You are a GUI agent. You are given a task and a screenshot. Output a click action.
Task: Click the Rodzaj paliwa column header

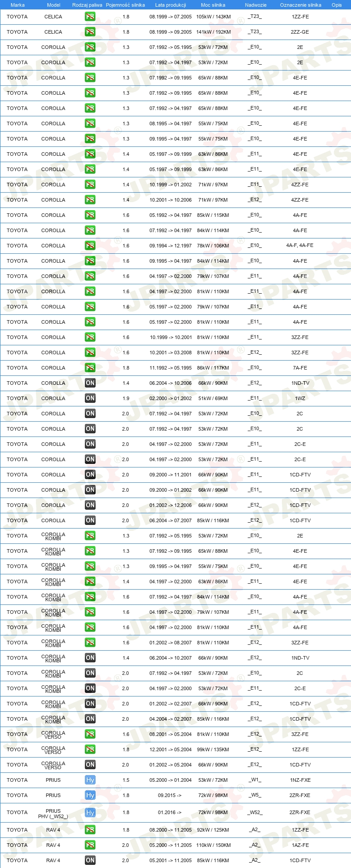pyautogui.click(x=87, y=5)
